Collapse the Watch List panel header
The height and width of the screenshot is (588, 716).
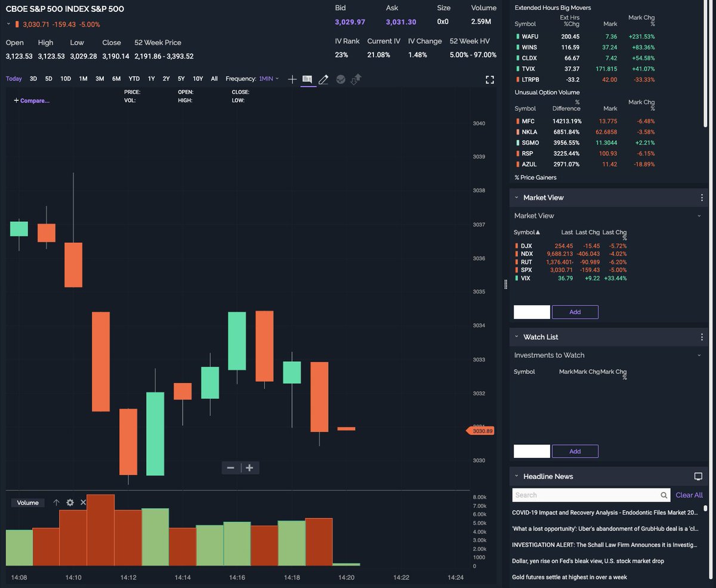(517, 337)
